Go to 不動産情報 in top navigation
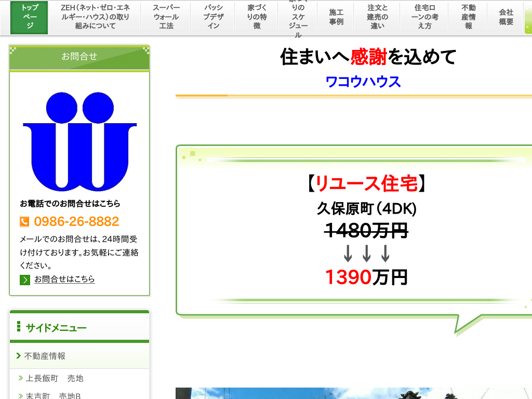This screenshot has height=399, width=532. tap(468, 17)
